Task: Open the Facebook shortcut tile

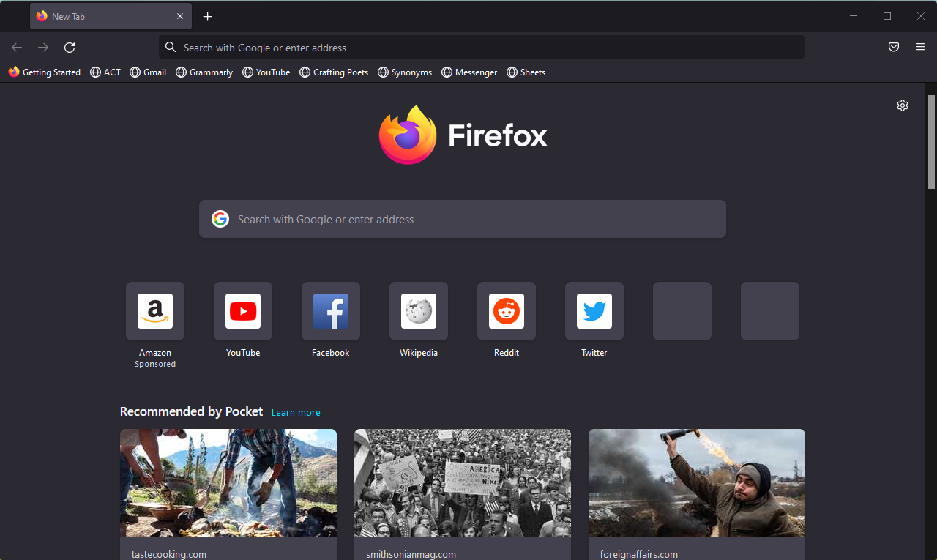Action: pos(330,311)
